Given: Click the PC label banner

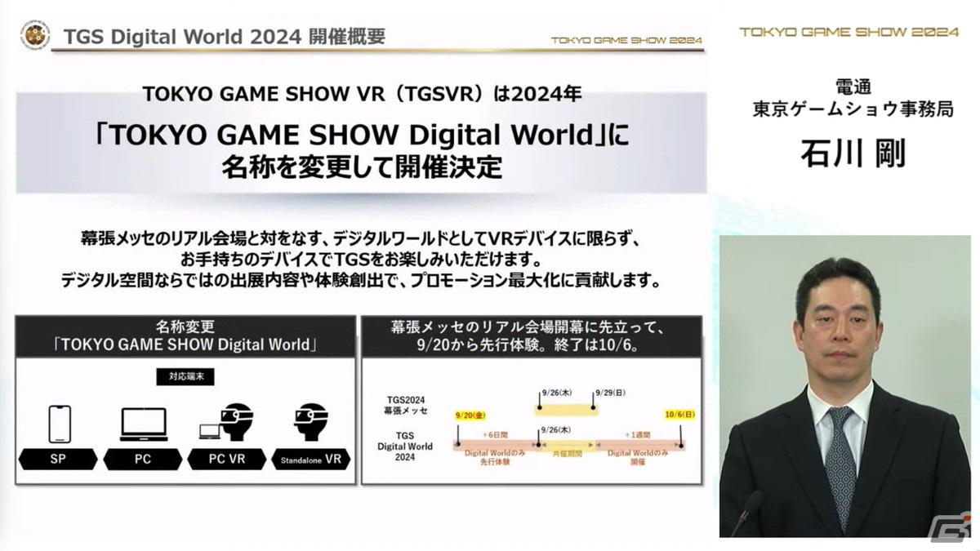Looking at the screenshot, I should [x=142, y=460].
